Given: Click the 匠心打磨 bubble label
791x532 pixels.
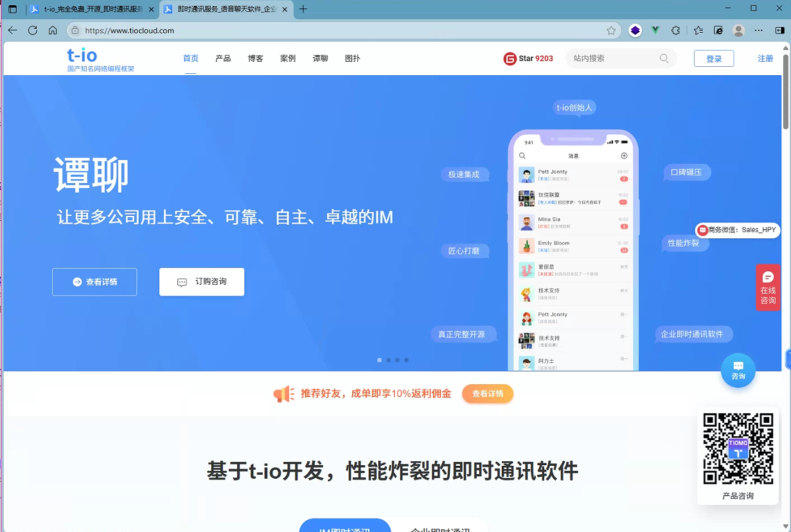Looking at the screenshot, I should pyautogui.click(x=464, y=251).
